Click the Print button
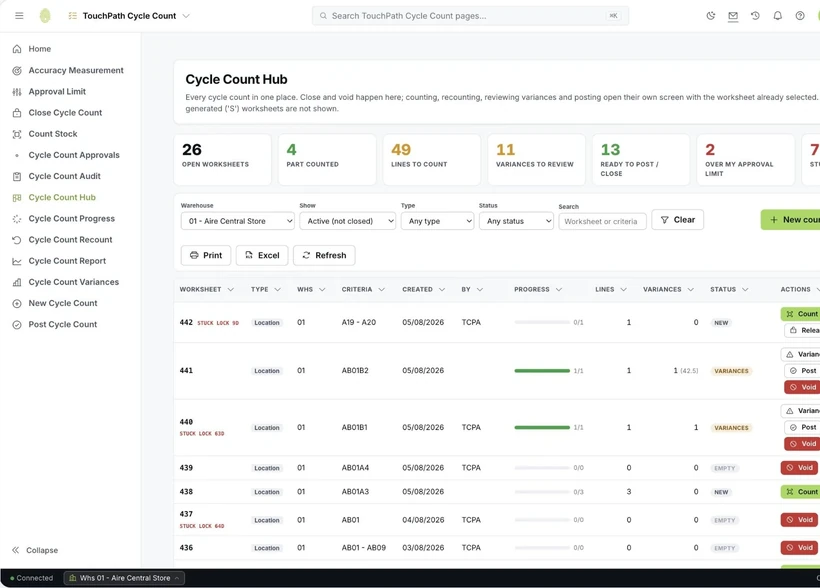The width and height of the screenshot is (820, 588). click(x=206, y=255)
